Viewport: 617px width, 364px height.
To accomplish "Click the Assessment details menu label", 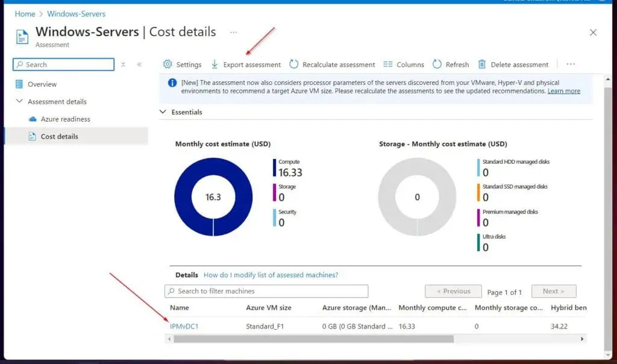I will (x=57, y=101).
